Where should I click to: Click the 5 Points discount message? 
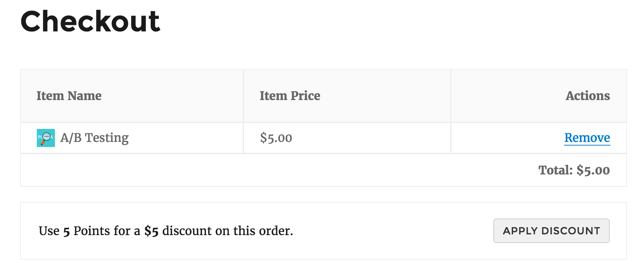[166, 231]
